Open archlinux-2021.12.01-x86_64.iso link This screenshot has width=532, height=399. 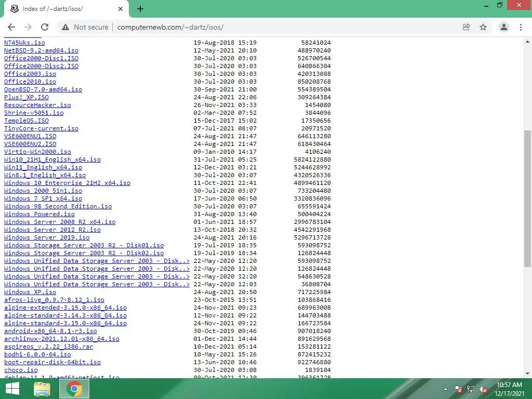click(62, 339)
